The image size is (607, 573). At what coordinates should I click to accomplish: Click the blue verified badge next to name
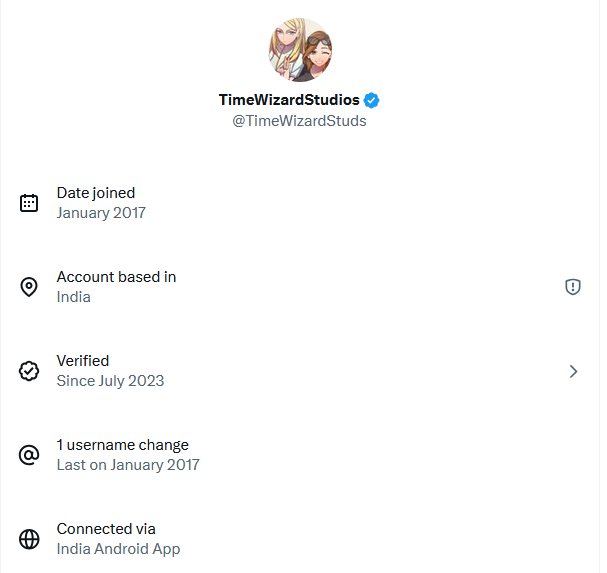[x=371, y=100]
